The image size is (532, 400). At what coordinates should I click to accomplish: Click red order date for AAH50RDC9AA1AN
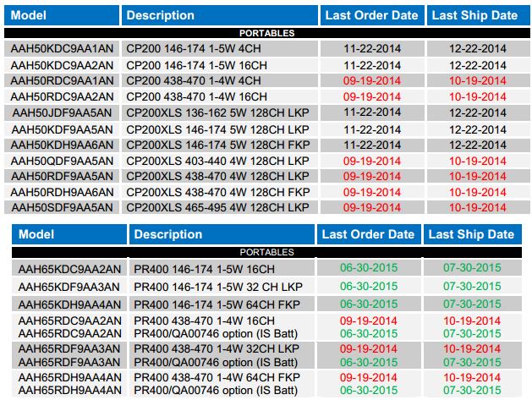coord(372,80)
